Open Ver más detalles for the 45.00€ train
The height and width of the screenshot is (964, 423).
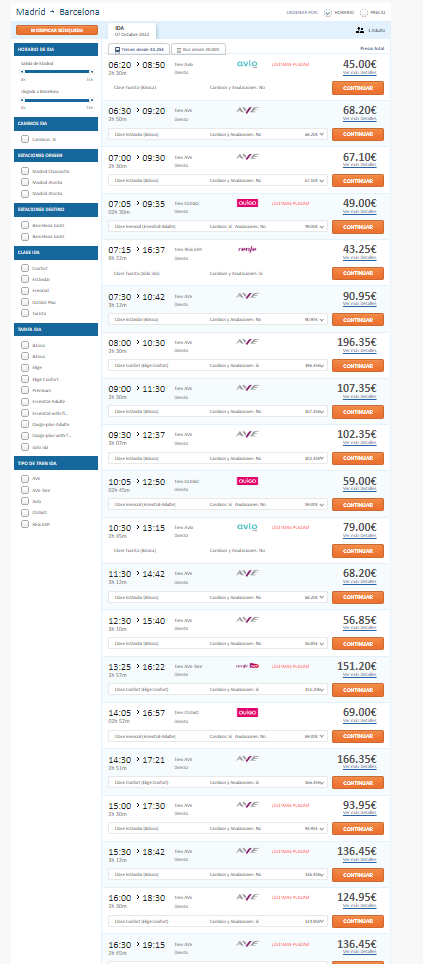360,73
